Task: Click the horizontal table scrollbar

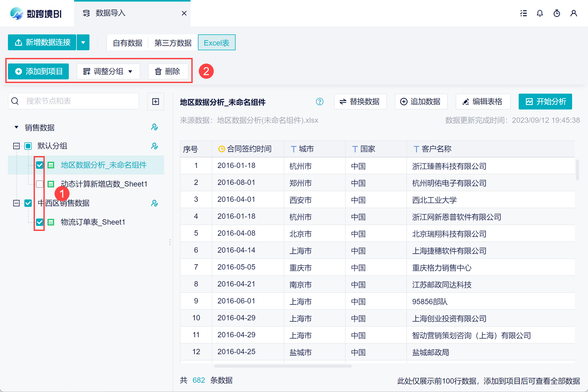Action: click(x=283, y=366)
